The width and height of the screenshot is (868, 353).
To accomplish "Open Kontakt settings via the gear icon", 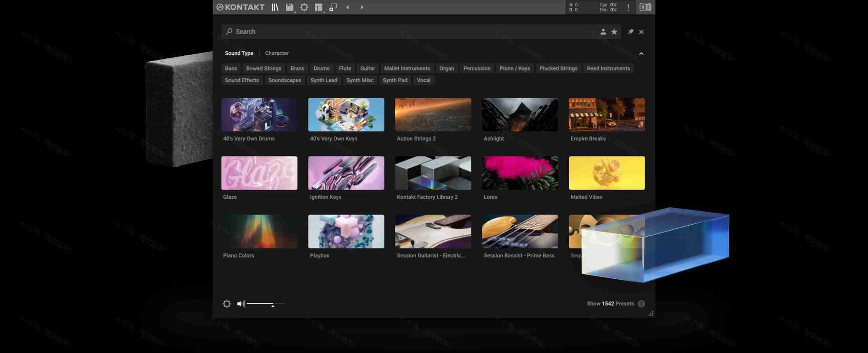I will tap(304, 7).
